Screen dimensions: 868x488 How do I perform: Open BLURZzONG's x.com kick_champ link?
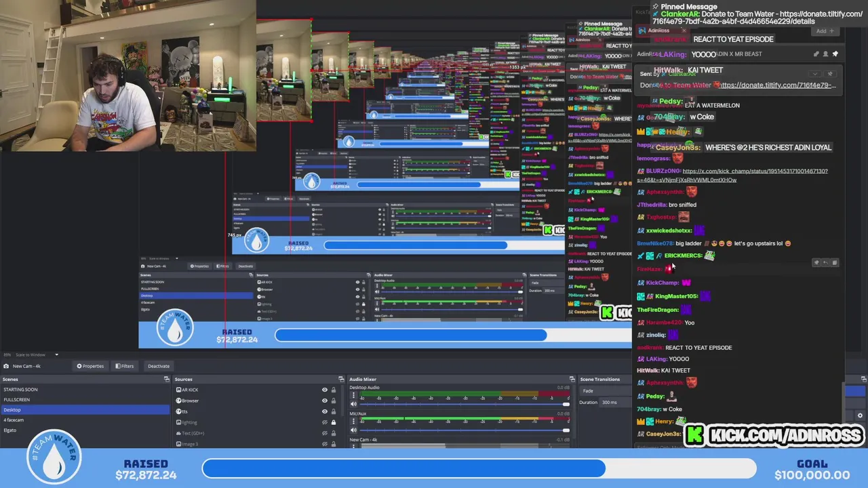point(732,176)
